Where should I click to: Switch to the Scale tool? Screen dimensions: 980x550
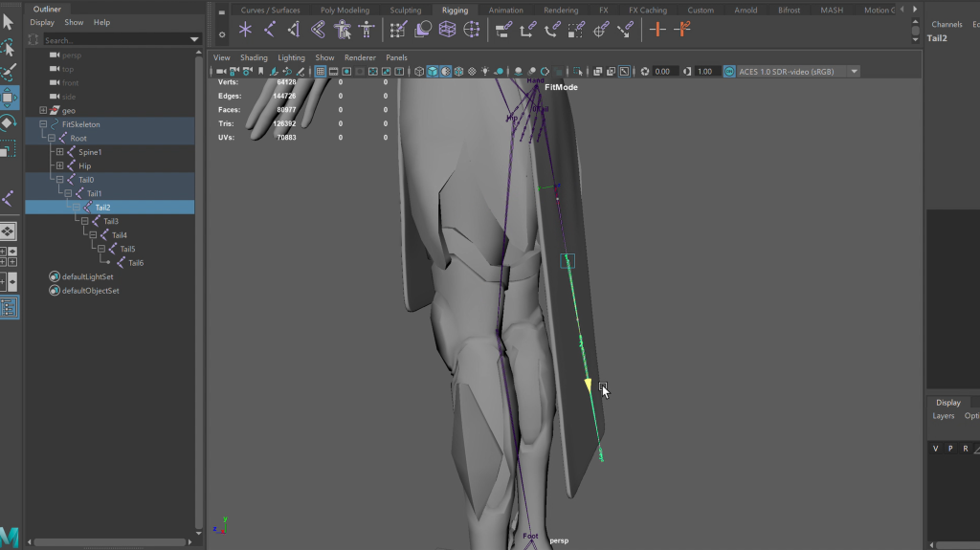point(8,150)
